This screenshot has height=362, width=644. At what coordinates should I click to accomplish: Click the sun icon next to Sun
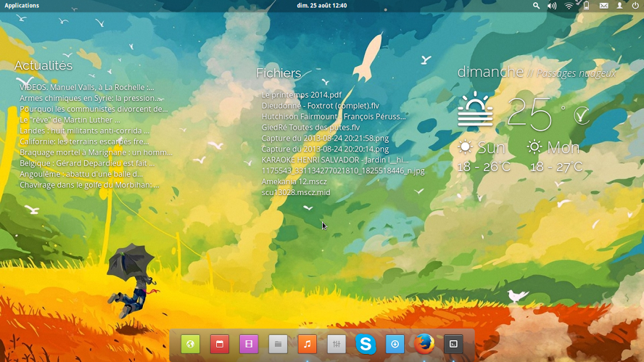coord(465,147)
